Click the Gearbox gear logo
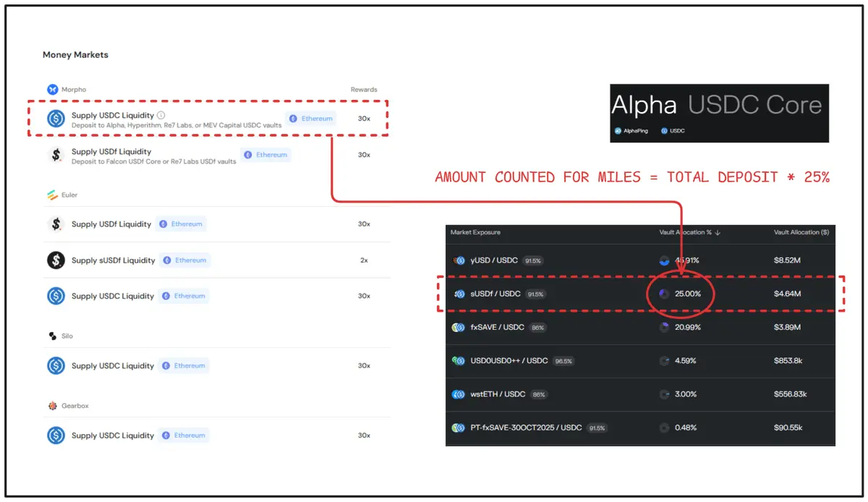Image resolution: width=868 pixels, height=502 pixels. tap(52, 406)
